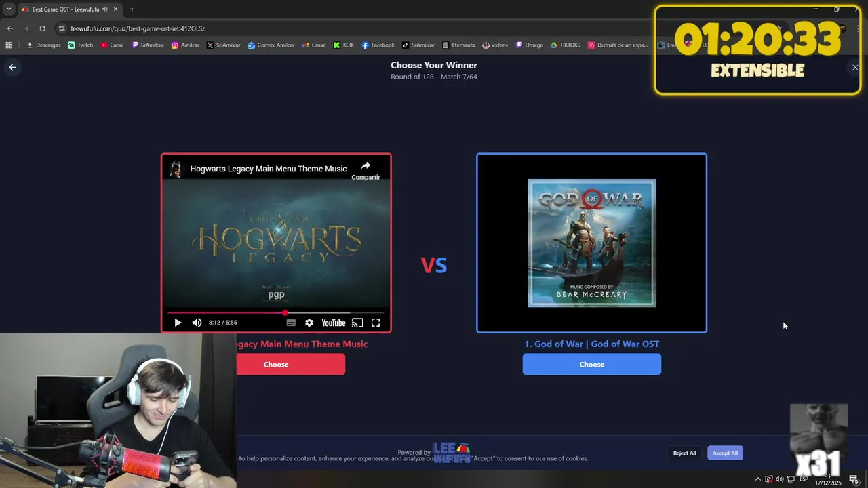
Task: Click the channel avatar in video header
Action: 176,169
